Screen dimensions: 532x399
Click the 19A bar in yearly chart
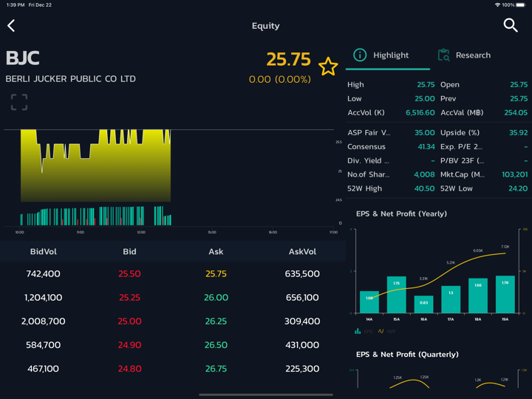[505, 294]
